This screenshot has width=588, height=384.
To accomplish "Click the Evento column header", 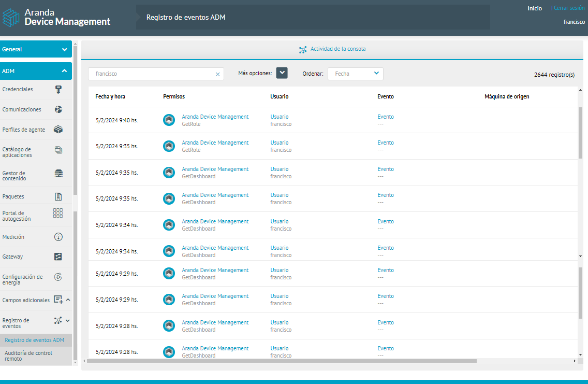I will [386, 96].
